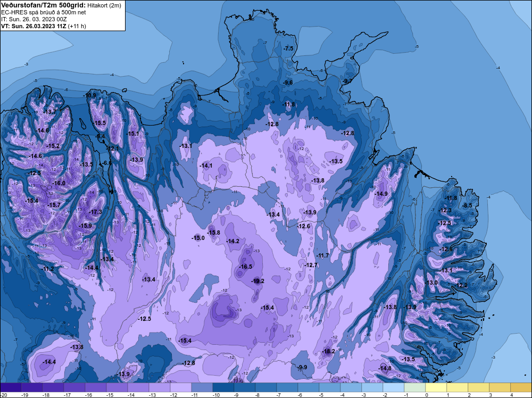The image size is (532, 398).
Task: Click the legend swatch labeled -4
Action: click(x=351, y=387)
